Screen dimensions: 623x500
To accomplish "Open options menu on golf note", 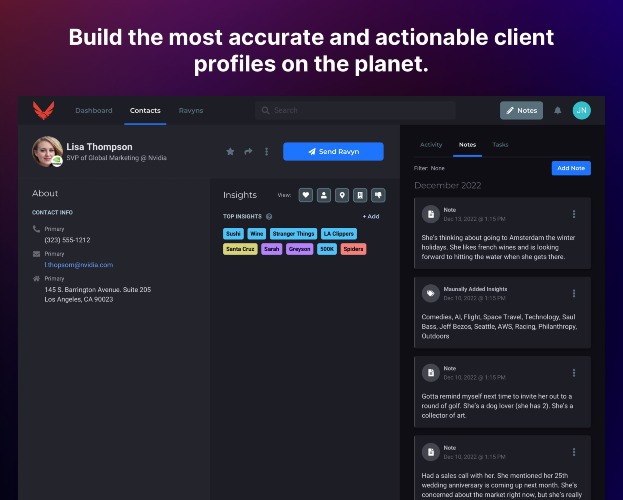I will coord(574,373).
